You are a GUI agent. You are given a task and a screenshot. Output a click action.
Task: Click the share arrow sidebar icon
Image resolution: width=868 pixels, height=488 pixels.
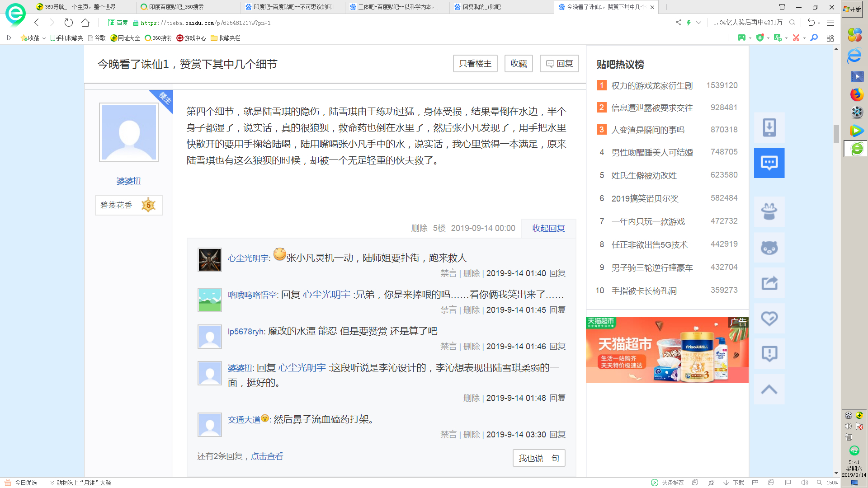(769, 283)
